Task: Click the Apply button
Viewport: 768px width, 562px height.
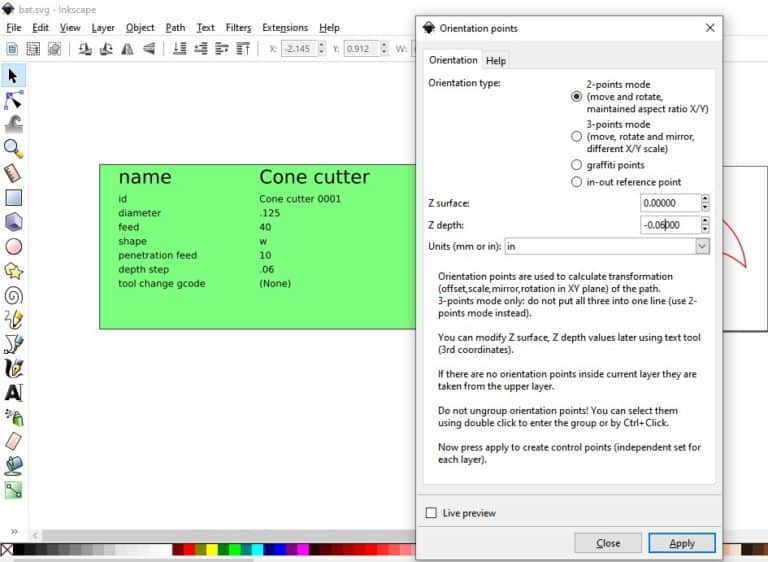Action: 682,543
